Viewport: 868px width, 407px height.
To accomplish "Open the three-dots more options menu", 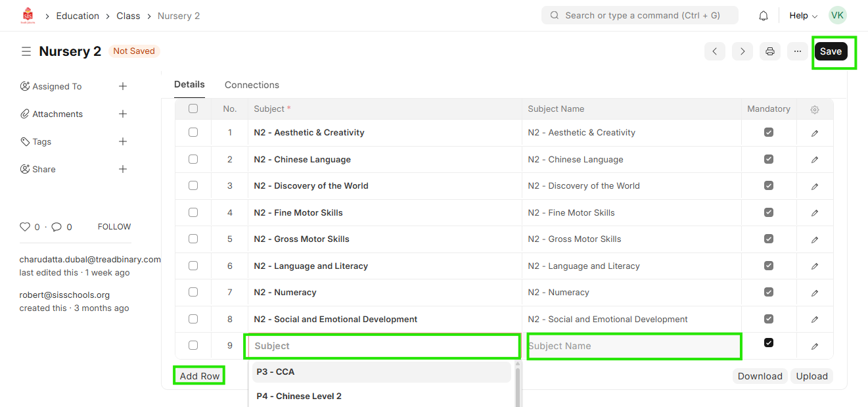I will click(798, 51).
